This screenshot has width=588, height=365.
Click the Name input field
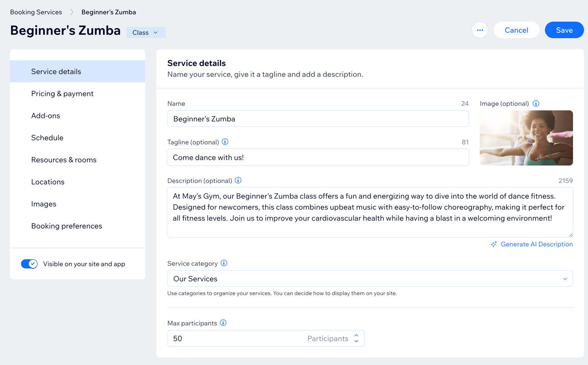318,119
